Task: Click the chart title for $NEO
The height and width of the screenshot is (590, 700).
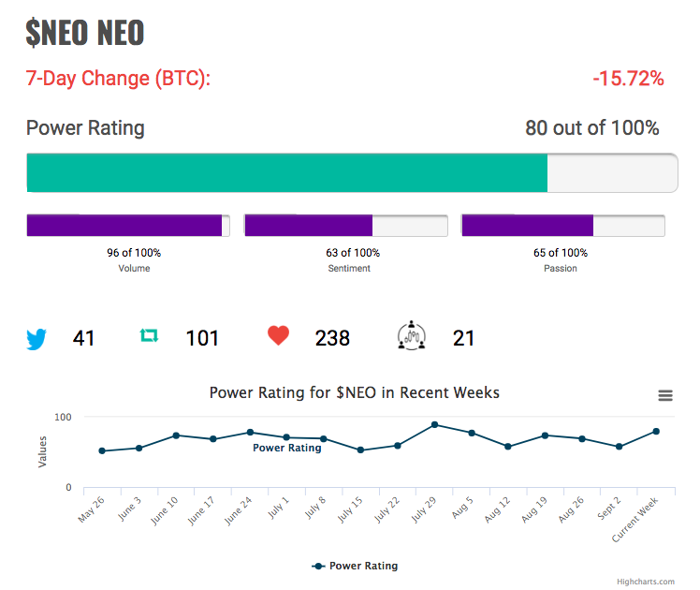Action: (355, 392)
